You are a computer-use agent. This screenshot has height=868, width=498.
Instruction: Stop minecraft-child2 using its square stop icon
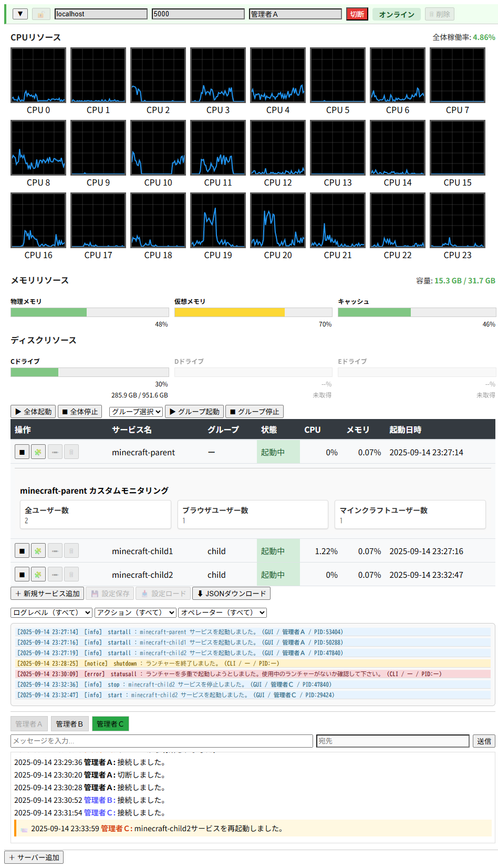22,575
